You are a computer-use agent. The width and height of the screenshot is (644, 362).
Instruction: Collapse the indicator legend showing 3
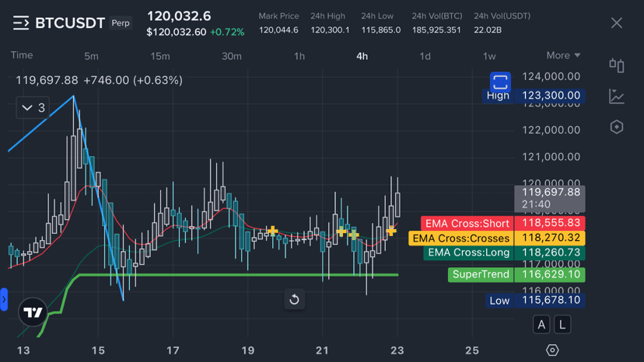(x=33, y=107)
